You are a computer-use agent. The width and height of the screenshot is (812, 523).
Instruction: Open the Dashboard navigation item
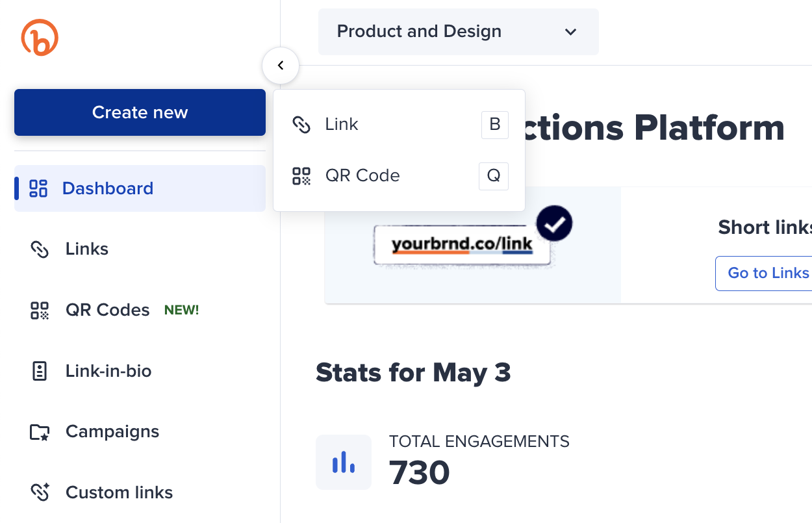click(x=108, y=188)
